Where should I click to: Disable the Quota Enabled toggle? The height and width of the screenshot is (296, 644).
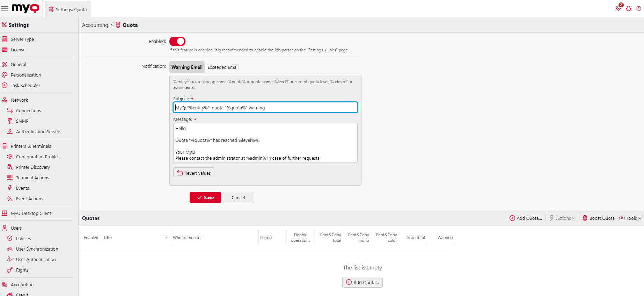point(177,41)
